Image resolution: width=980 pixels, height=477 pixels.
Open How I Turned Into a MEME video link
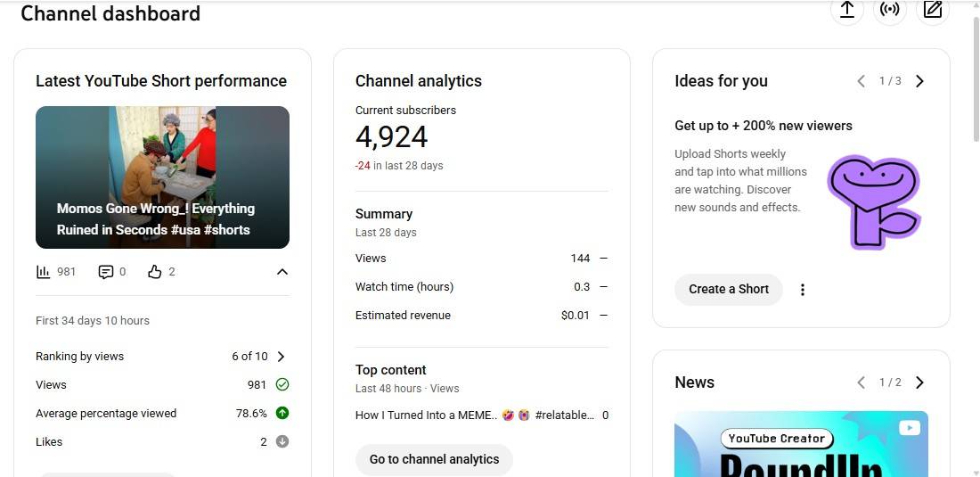[474, 415]
